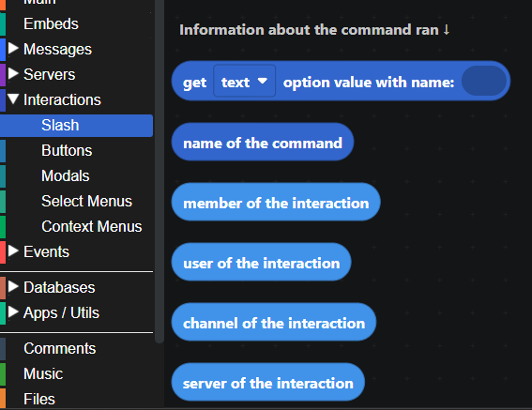
Task: Pick the 'name of the command' block
Action: [263, 142]
